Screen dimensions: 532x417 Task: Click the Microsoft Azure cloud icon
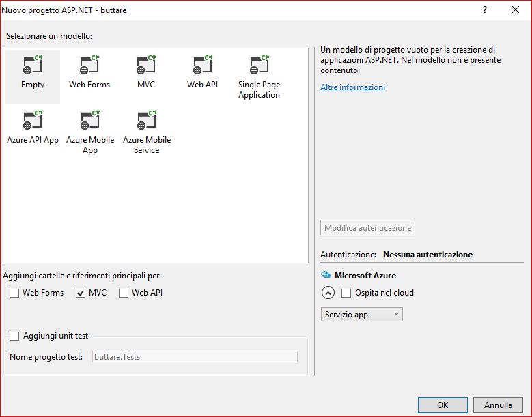coord(326,275)
